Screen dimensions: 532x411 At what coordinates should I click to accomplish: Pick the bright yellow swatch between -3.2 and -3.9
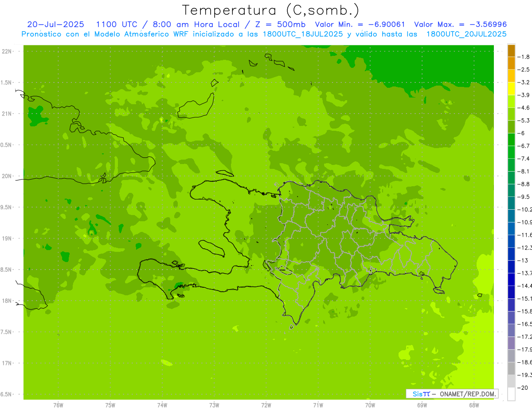[x=511, y=89]
